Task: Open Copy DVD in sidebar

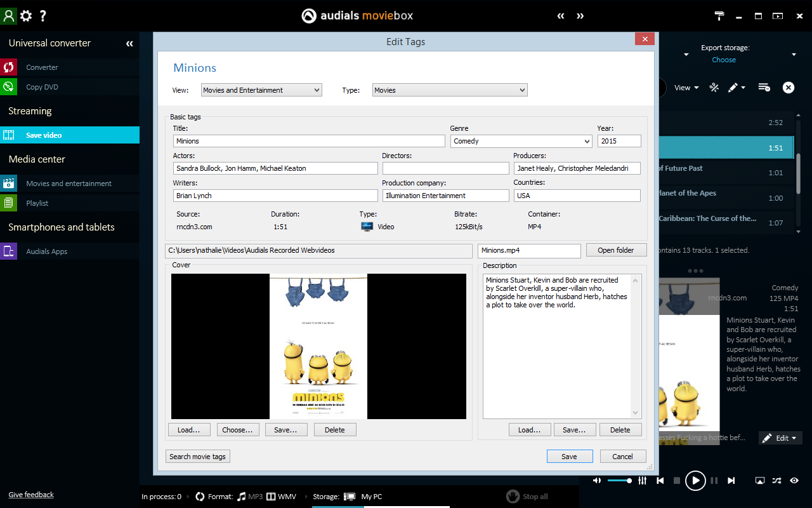Action: (x=70, y=87)
